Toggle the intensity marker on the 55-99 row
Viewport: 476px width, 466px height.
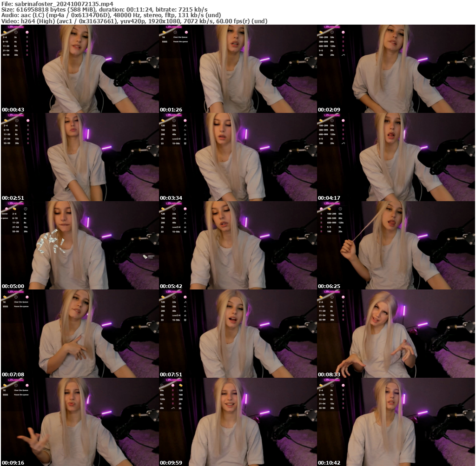27,55
